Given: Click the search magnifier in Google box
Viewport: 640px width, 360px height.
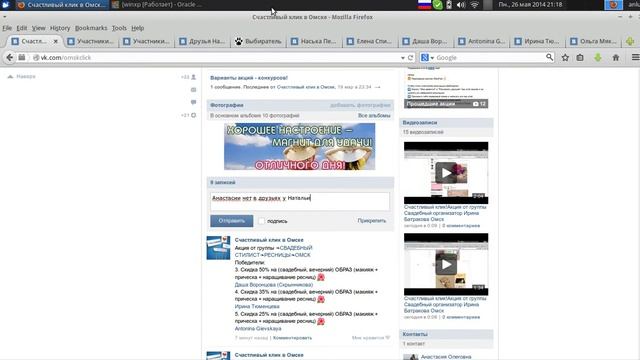Looking at the screenshot, I should (x=549, y=57).
